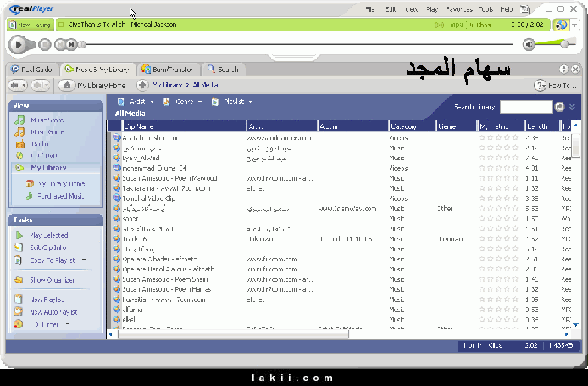Open Music Guide in the View panel
The image size is (588, 386).
(47, 131)
